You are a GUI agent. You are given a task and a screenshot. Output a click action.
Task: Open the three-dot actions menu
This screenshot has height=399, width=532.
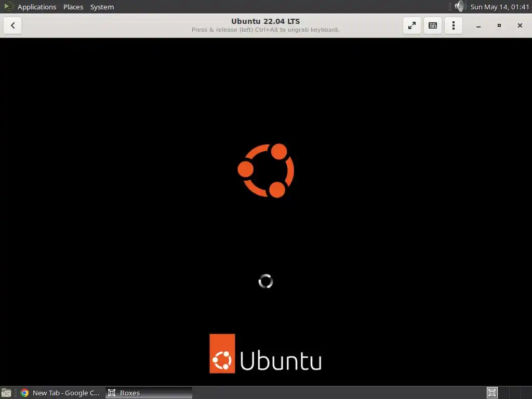[453, 25]
